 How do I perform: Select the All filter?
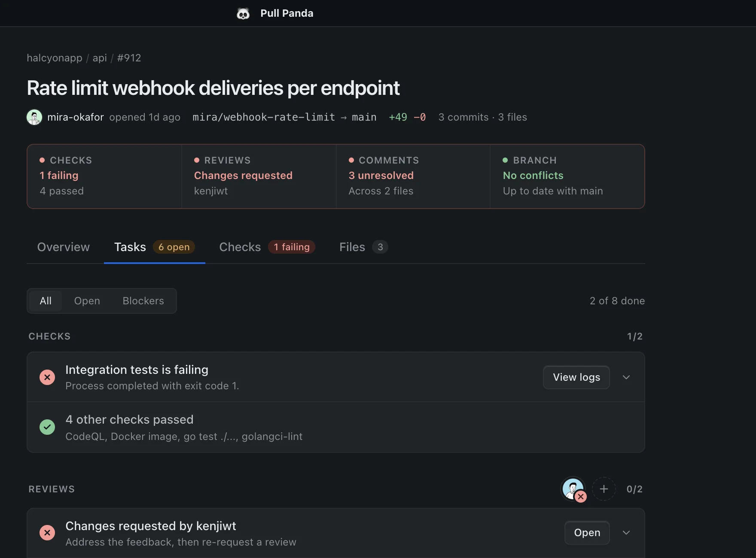46,301
